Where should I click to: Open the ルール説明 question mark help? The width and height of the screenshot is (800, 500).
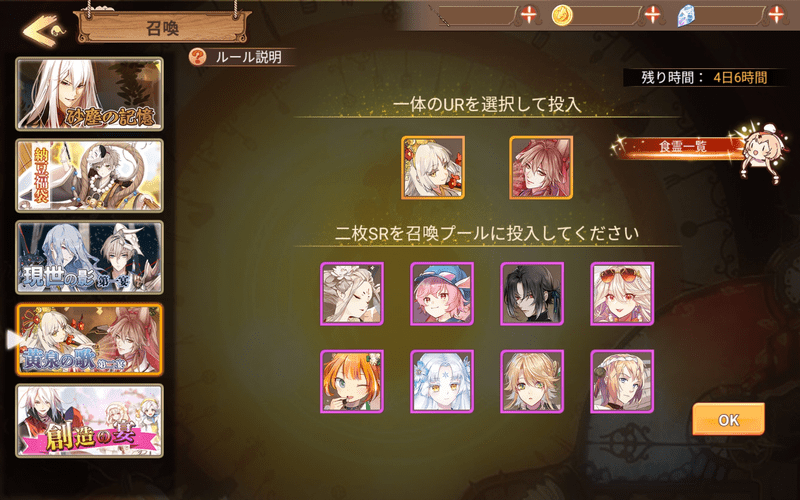(x=197, y=57)
